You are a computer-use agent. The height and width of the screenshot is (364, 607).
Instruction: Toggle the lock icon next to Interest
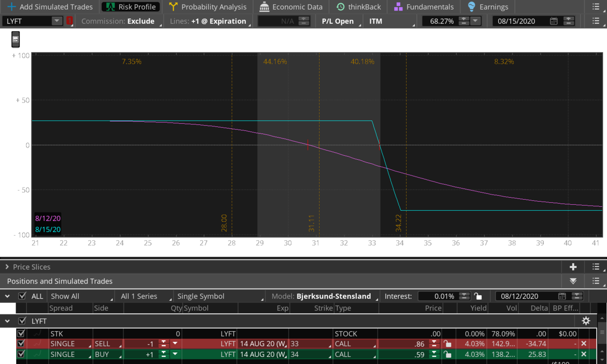coord(478,296)
